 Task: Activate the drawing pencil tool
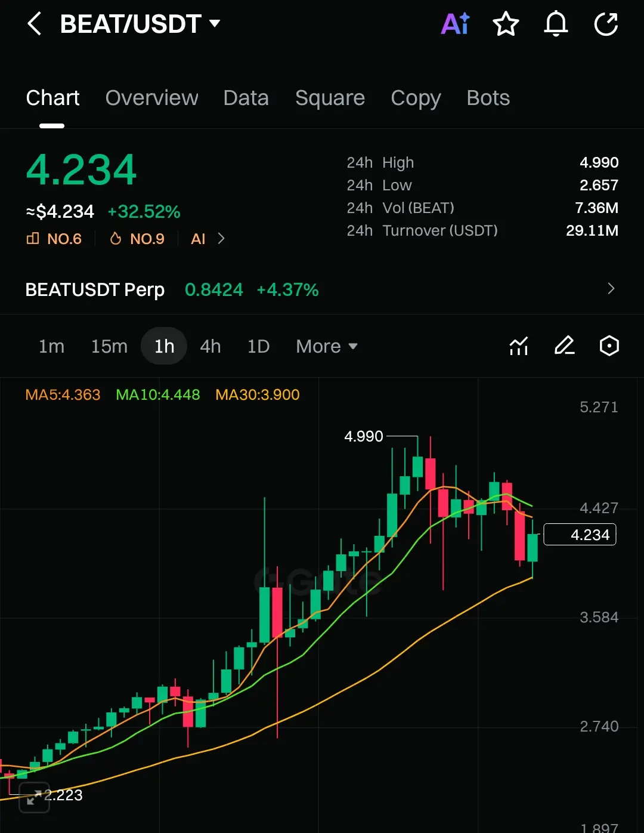click(564, 346)
